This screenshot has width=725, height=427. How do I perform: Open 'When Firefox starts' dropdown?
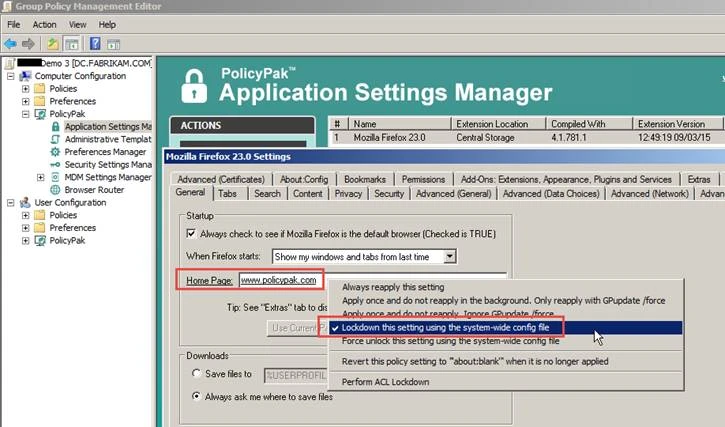pos(451,257)
